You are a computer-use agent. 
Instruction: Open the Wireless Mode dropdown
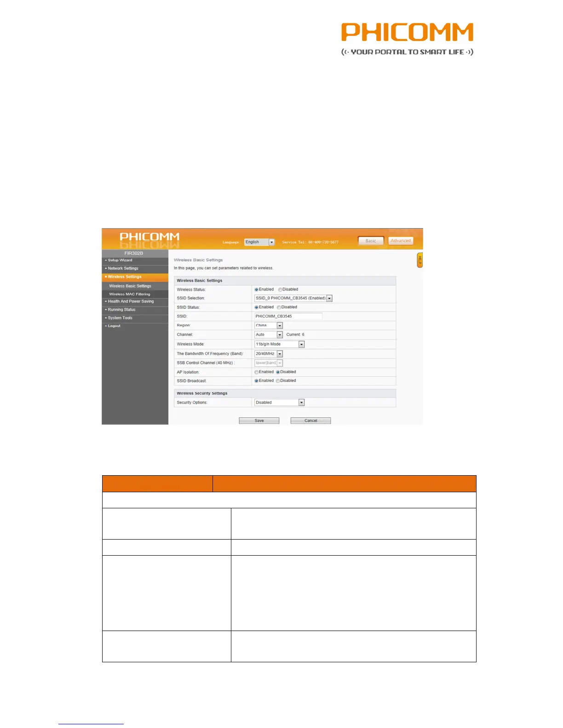tap(279, 344)
